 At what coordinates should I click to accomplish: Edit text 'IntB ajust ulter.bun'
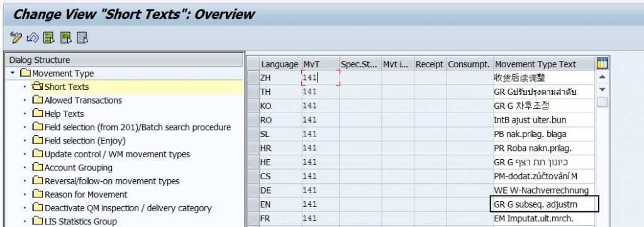click(x=544, y=120)
